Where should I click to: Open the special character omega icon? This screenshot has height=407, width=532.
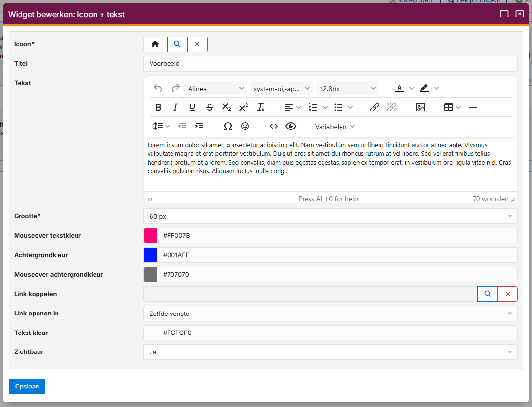pyautogui.click(x=228, y=127)
